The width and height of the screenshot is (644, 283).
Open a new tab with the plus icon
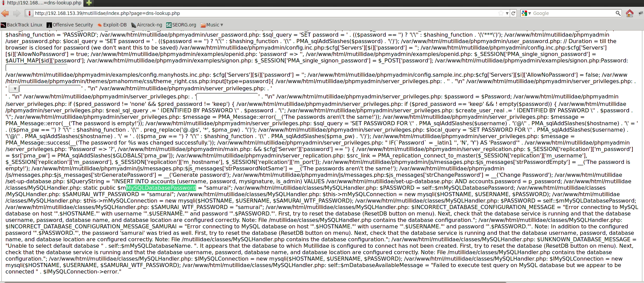coord(89,3)
